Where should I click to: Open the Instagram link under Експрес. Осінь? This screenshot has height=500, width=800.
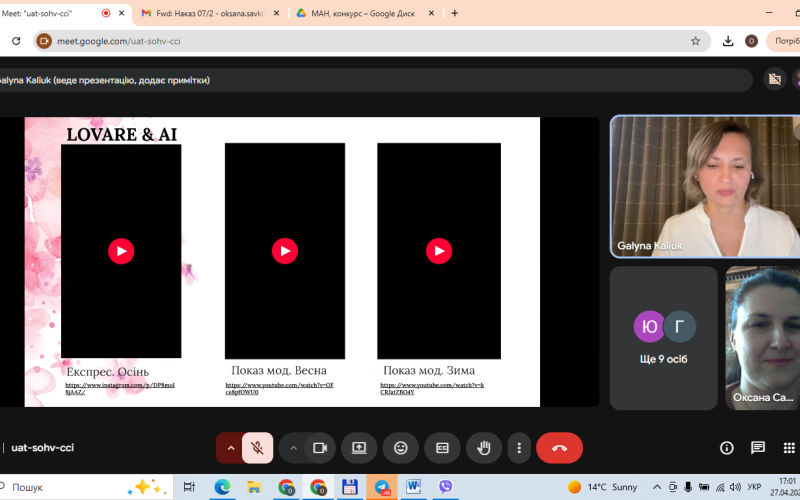[x=120, y=388]
